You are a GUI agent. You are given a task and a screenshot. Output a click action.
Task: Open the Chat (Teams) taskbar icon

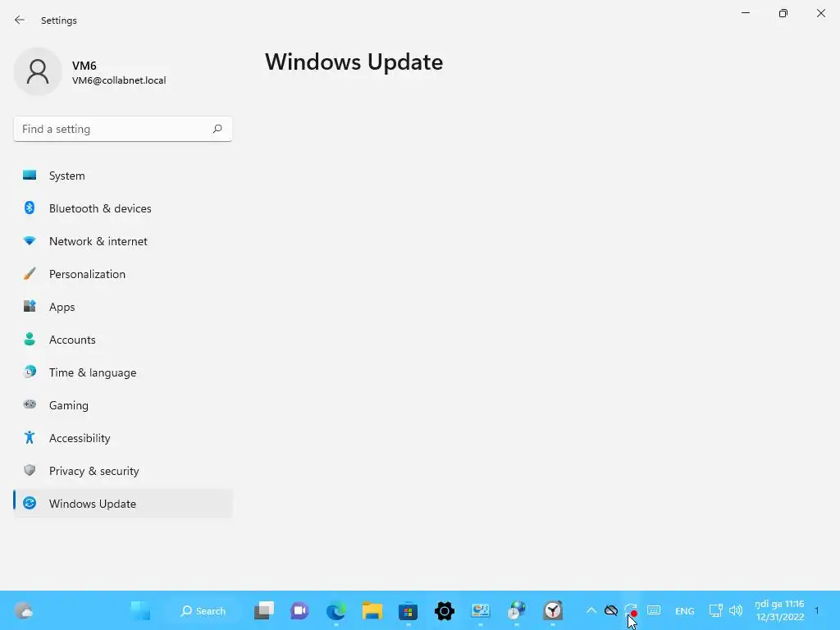pos(300,610)
